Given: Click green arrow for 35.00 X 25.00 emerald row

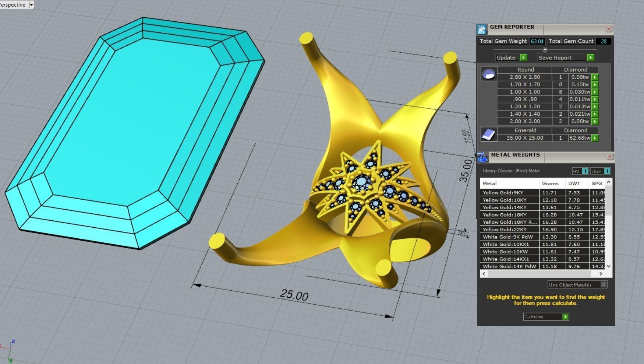Looking at the screenshot, I should (x=595, y=138).
